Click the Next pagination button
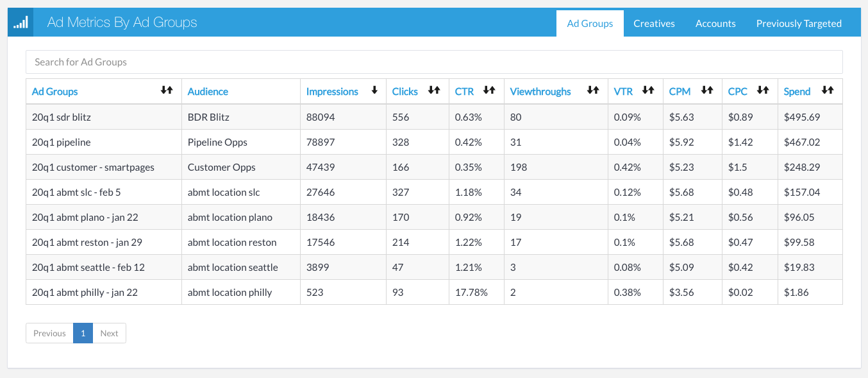 pyautogui.click(x=109, y=333)
